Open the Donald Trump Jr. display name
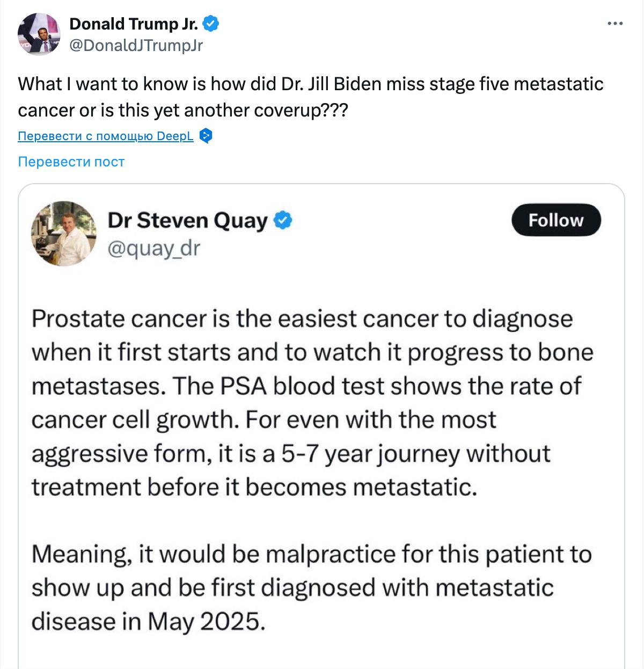 (134, 24)
